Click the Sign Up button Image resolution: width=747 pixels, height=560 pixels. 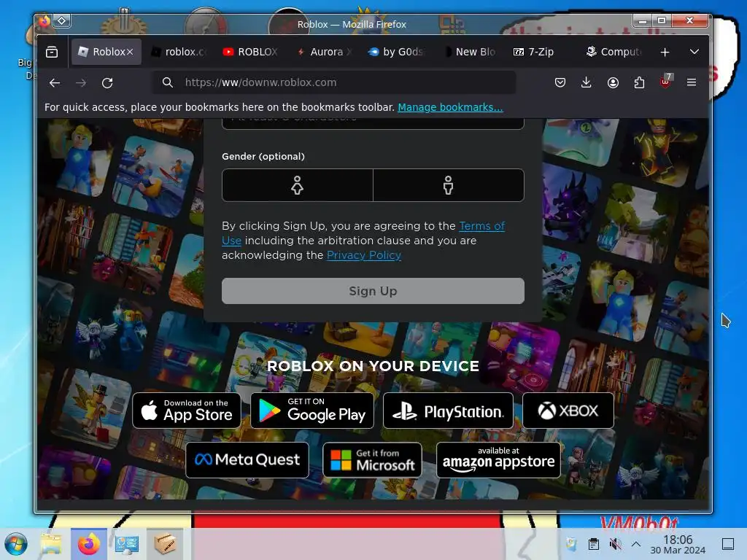[x=373, y=291]
